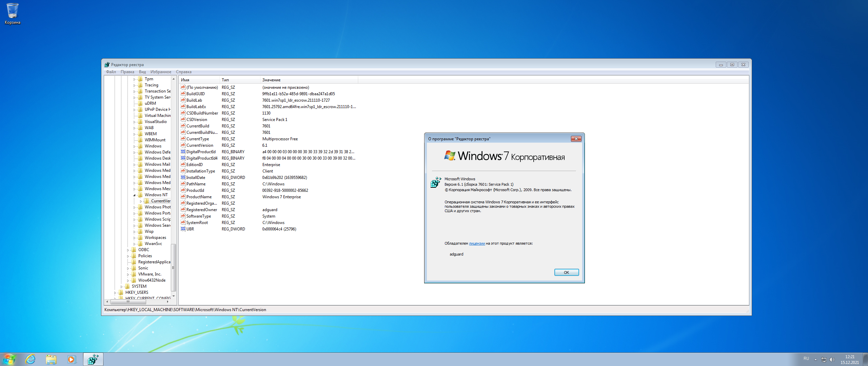Viewport: 868px width, 366px height.
Task: Click the RU language indicator
Action: [806, 359]
